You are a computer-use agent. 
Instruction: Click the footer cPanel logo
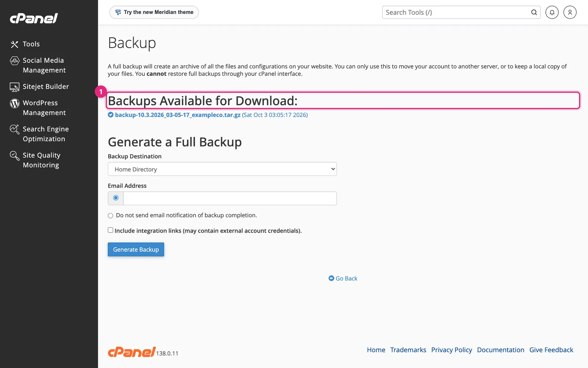pyautogui.click(x=132, y=352)
